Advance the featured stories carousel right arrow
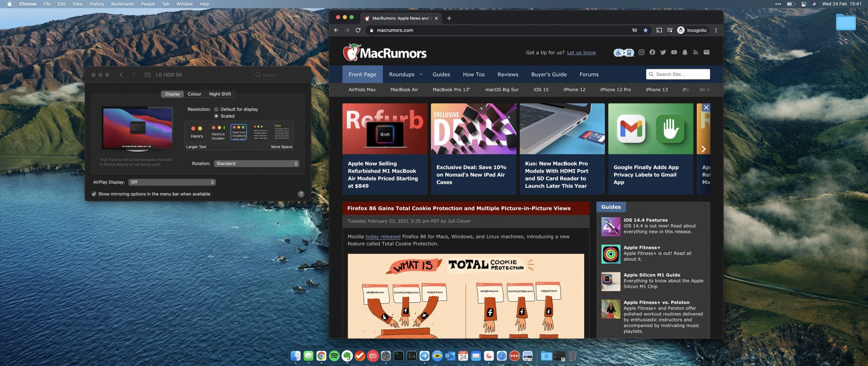Image resolution: width=868 pixels, height=366 pixels. [704, 149]
